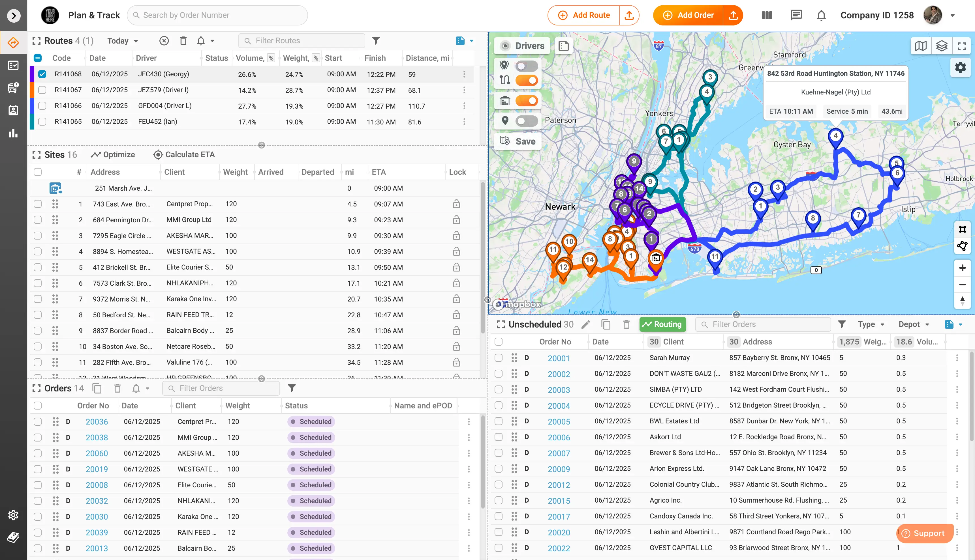Open map settings gear
Image resolution: width=975 pixels, height=560 pixels.
point(960,68)
